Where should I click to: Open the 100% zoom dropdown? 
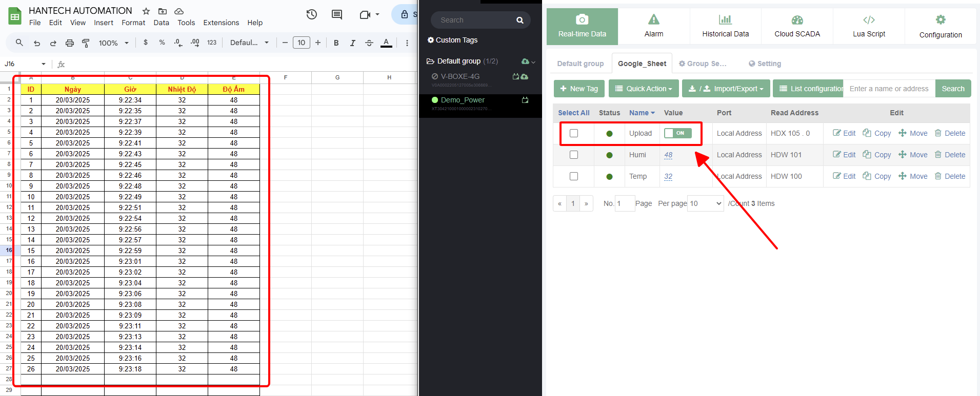(x=113, y=43)
